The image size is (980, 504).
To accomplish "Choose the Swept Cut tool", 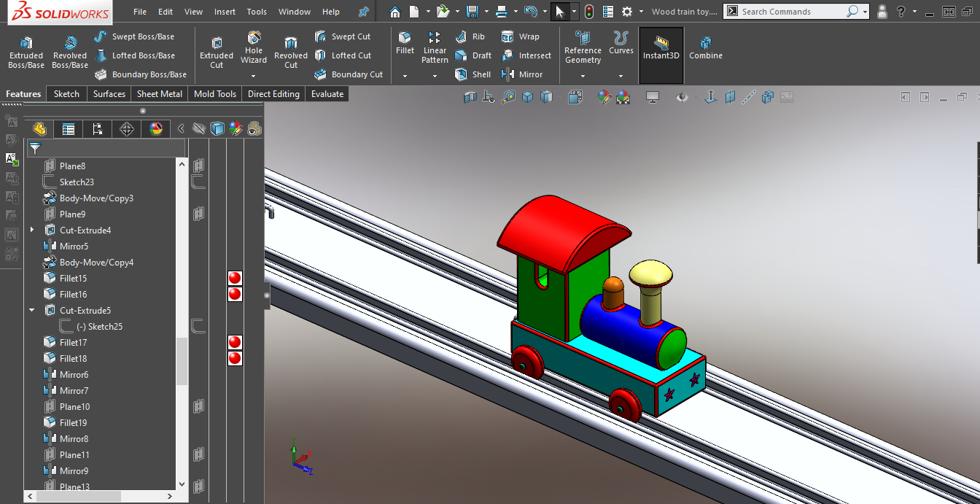I will point(343,36).
